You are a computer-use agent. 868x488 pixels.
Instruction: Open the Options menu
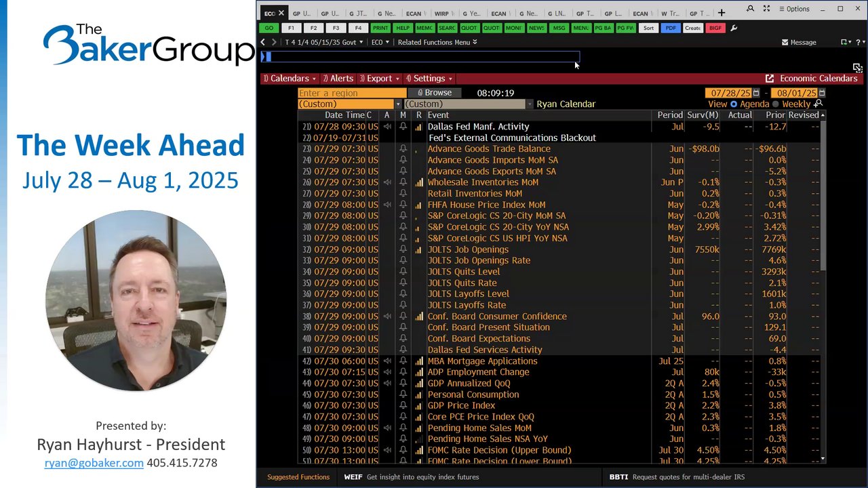coord(794,9)
